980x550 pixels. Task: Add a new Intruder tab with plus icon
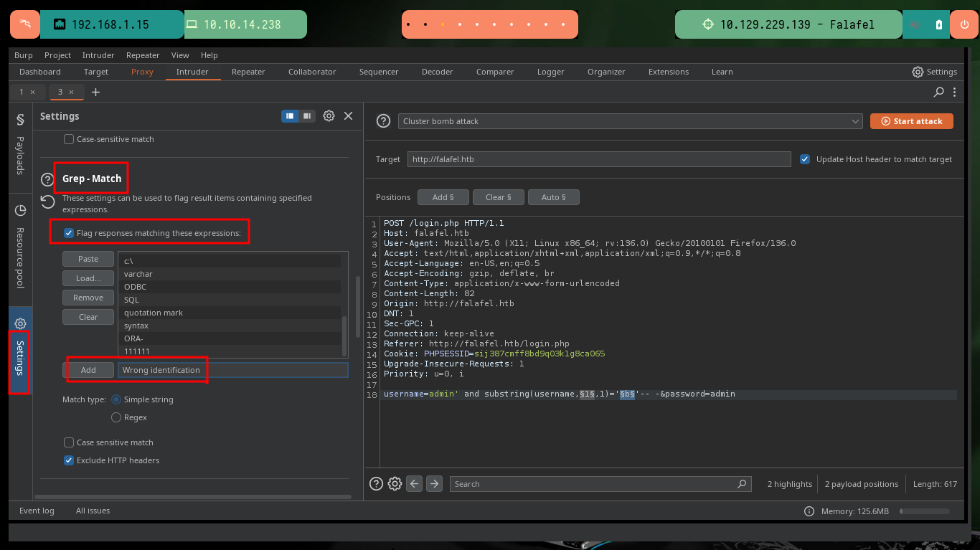pyautogui.click(x=95, y=92)
